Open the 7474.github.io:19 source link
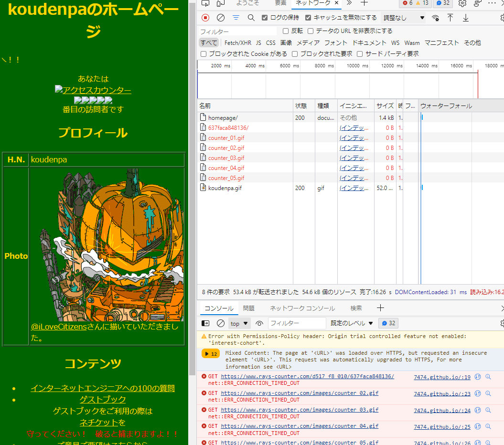Image resolution: width=504 pixels, height=445 pixels. click(x=441, y=377)
